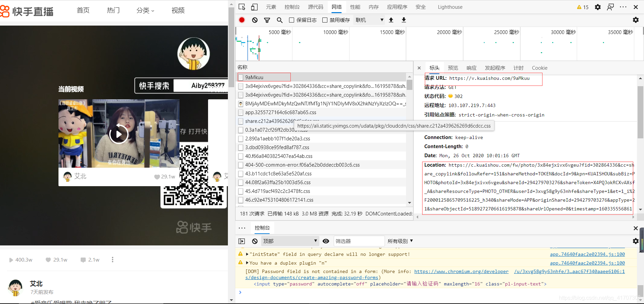Open the 所有级别 log level dropdown
The height and width of the screenshot is (304, 644).
pos(400,241)
